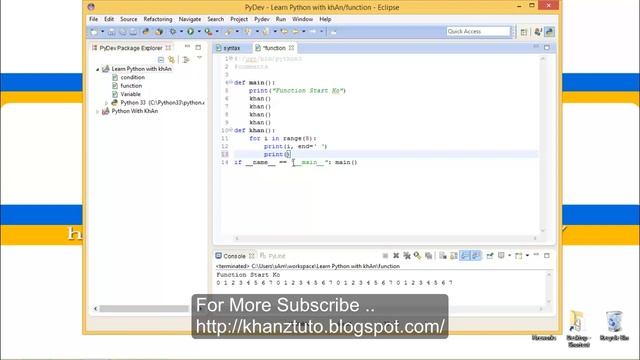Select the PyDev Package Explorer tab
This screenshot has height=360, width=640.
coord(131,48)
